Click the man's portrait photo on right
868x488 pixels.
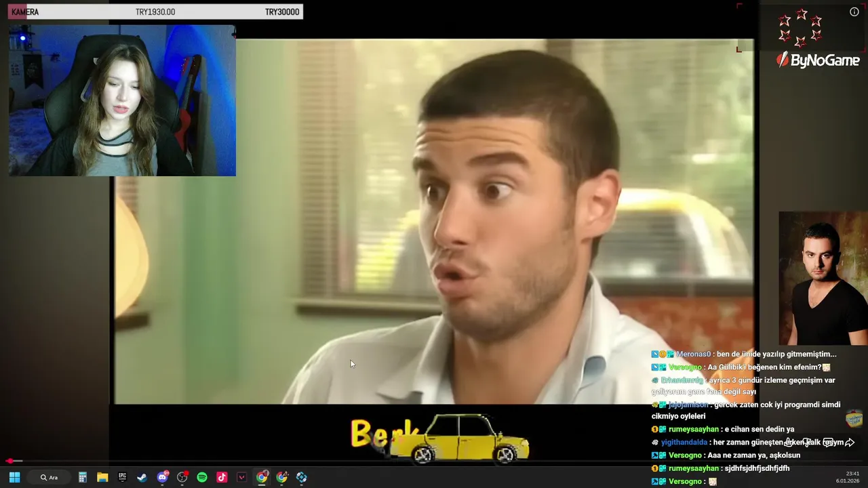(x=823, y=279)
